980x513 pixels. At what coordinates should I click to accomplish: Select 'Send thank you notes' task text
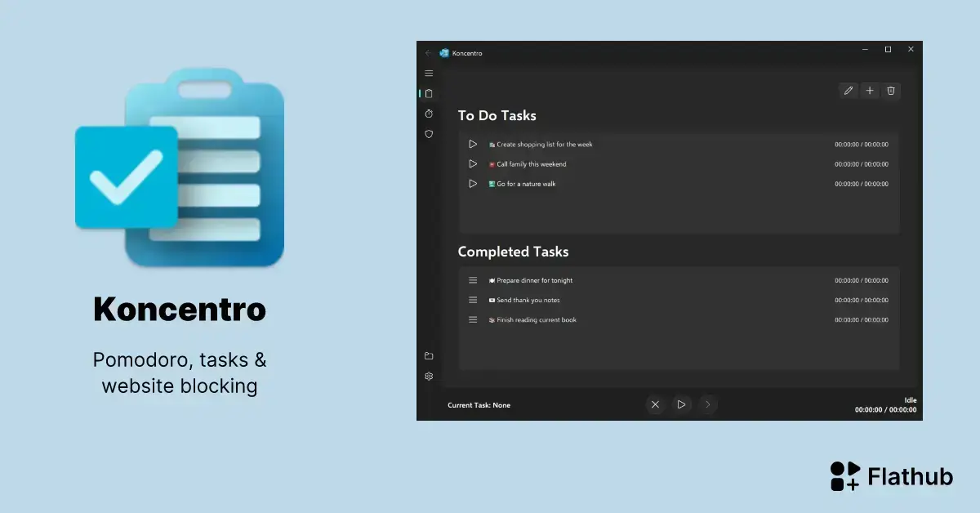(x=528, y=300)
